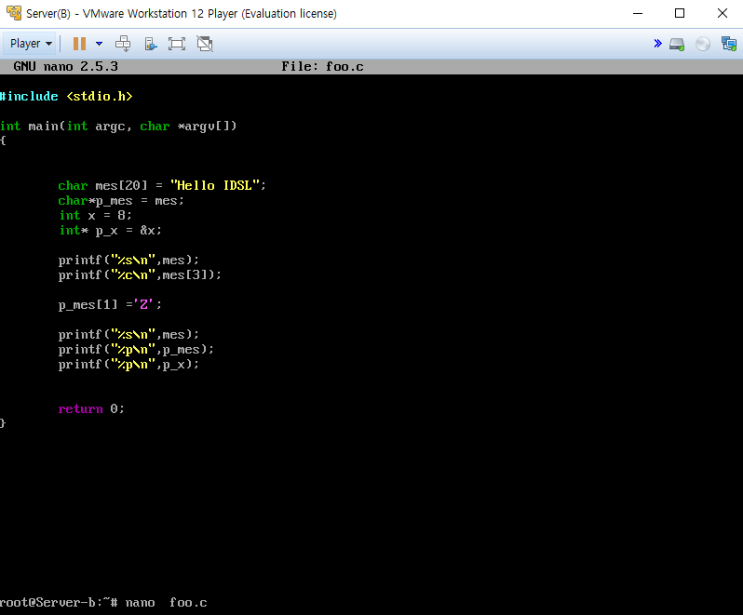
Task: Pause the virtual machine with the orange icon
Action: click(x=80, y=44)
